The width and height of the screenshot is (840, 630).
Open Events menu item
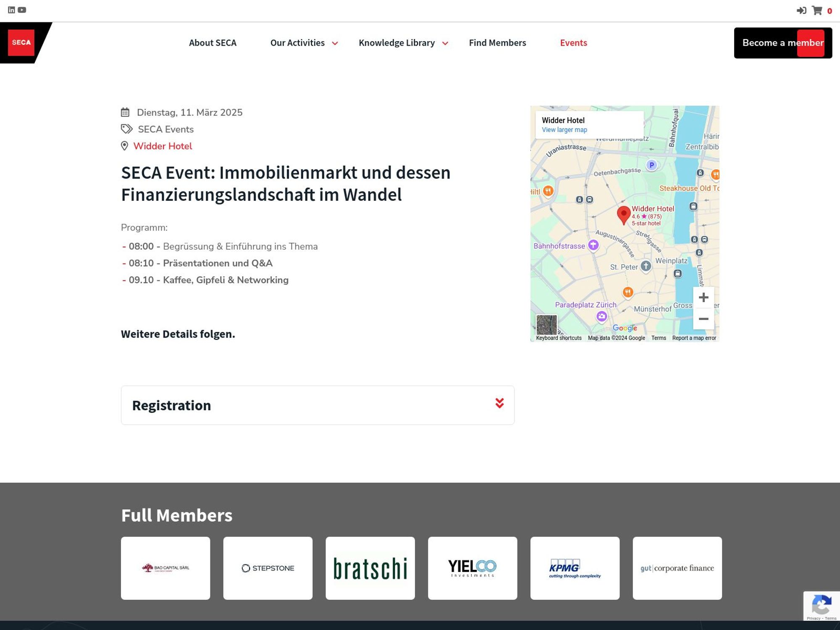(573, 43)
